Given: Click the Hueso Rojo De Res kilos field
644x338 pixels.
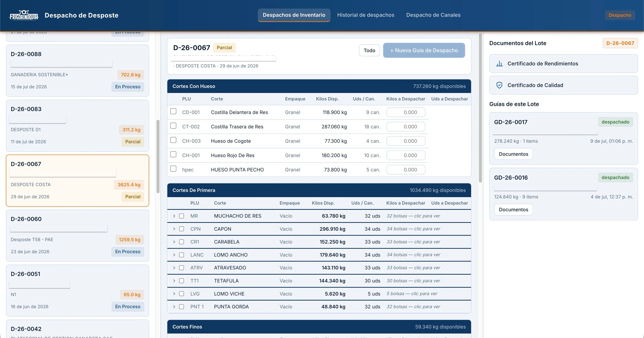Looking at the screenshot, I should coord(406,156).
